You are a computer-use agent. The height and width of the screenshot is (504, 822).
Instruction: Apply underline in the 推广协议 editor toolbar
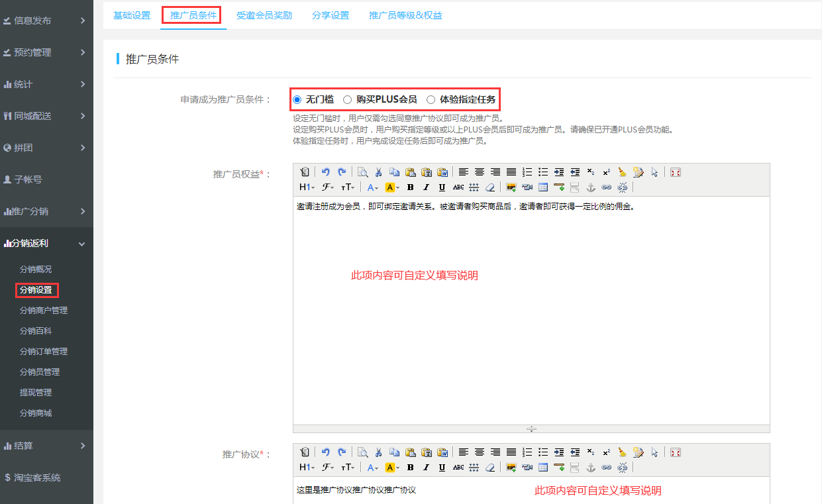pos(442,468)
